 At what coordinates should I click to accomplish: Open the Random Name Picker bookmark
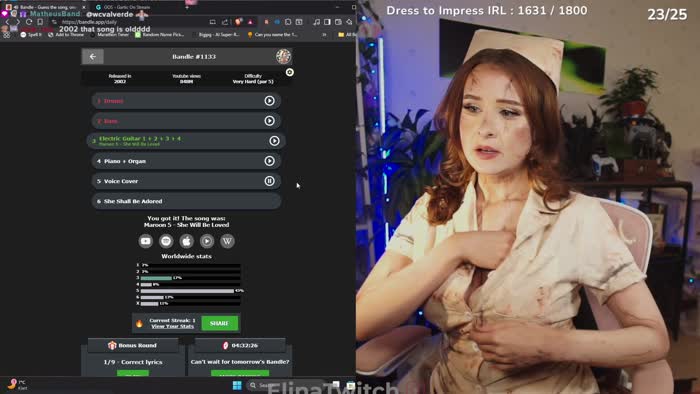(x=160, y=34)
